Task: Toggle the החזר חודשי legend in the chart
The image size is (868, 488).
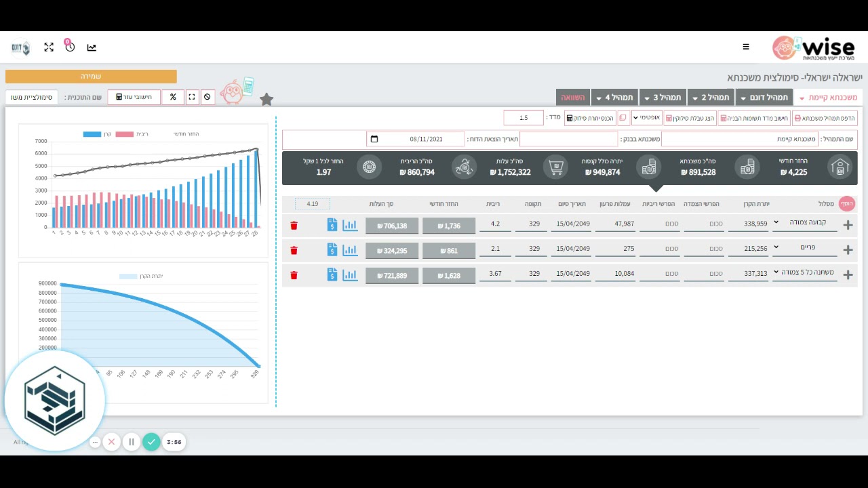Action: point(186,134)
